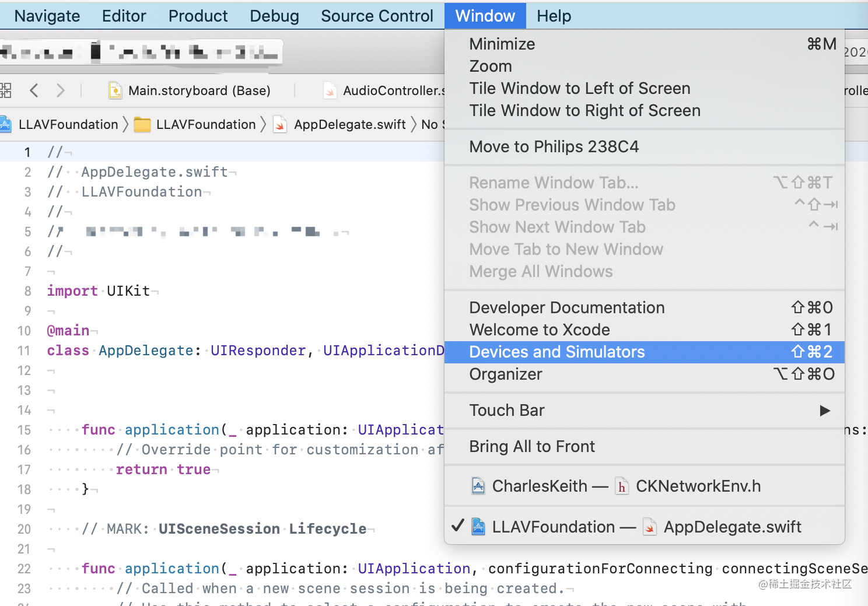Click AppDelegate.swift breadcrumb

click(x=349, y=124)
